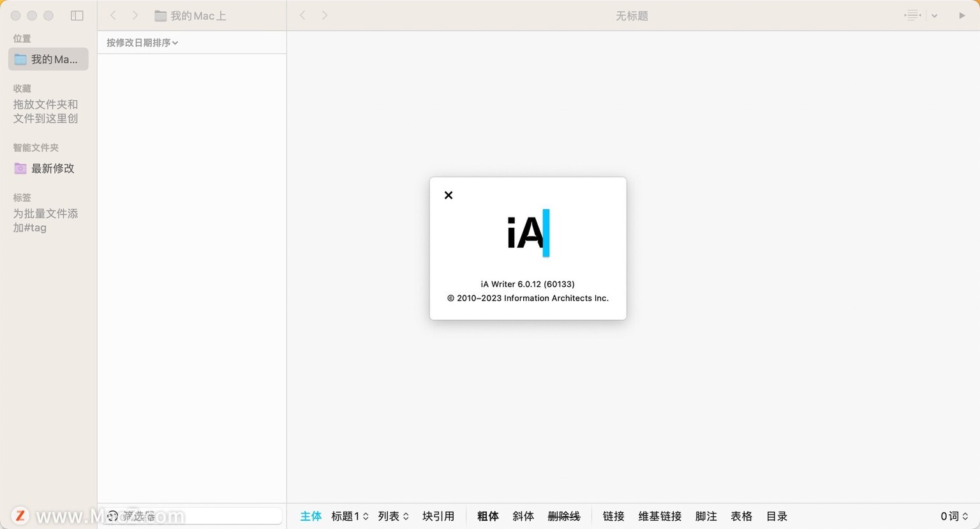Click the iA logo in about dialog
The width and height of the screenshot is (980, 529).
[528, 233]
